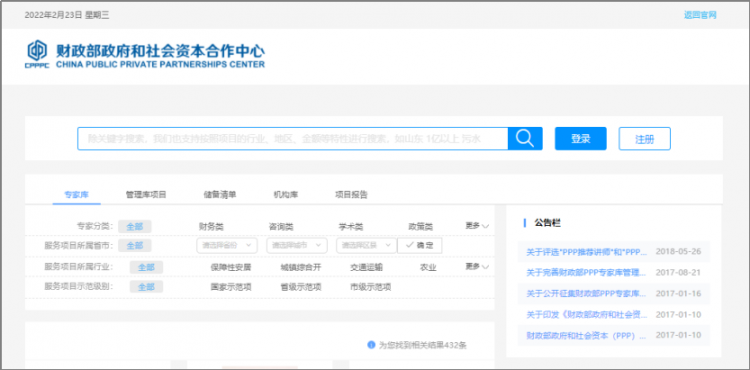Select 全部 in 服务项目所属行业 row
The height and width of the screenshot is (370, 750).
(146, 268)
